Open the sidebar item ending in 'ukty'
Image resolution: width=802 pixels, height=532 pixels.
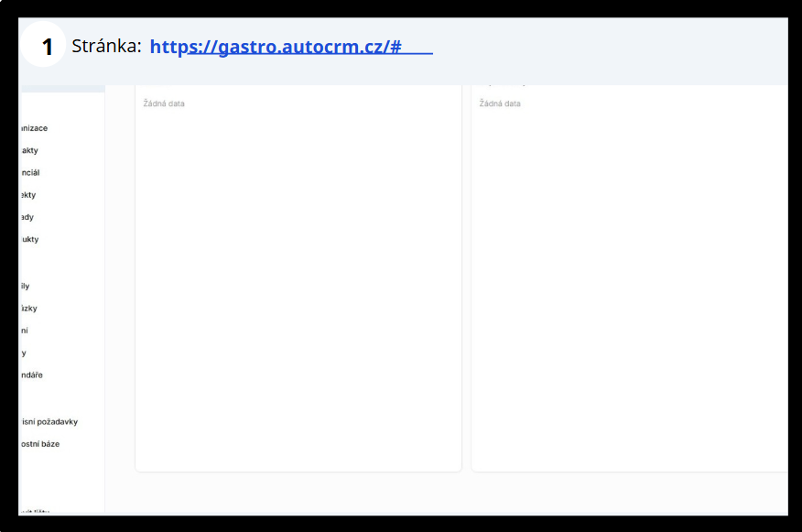point(29,239)
